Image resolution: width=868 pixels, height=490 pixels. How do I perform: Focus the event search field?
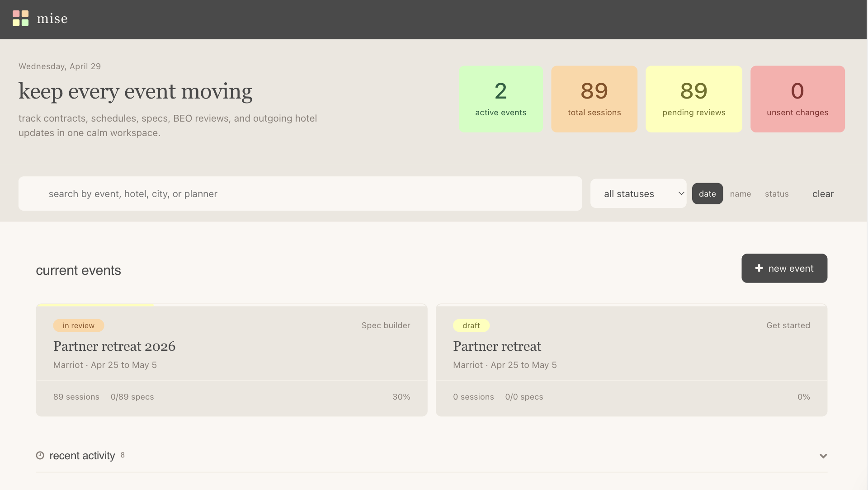pos(300,193)
